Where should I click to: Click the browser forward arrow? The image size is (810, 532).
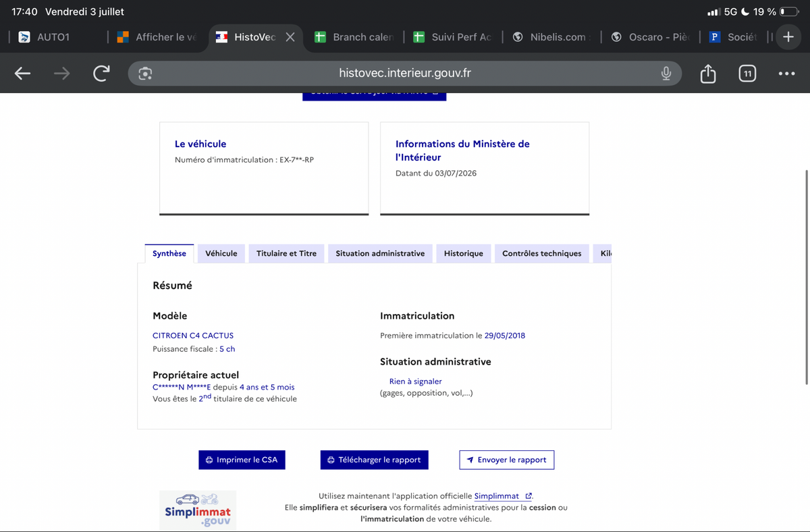pyautogui.click(x=61, y=74)
